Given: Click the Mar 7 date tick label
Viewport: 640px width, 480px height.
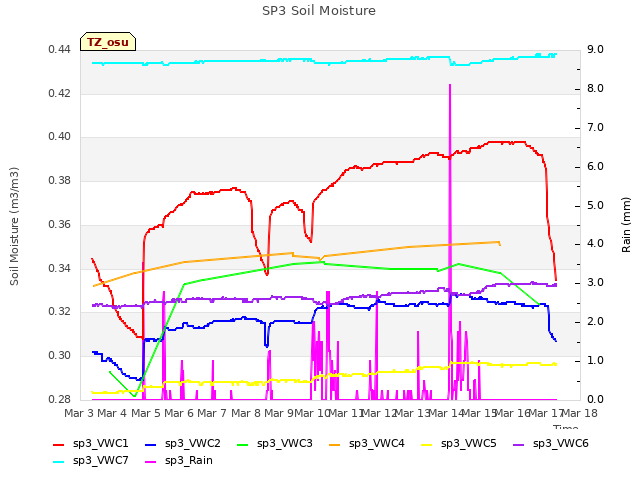Looking at the screenshot, I should 212,413.
